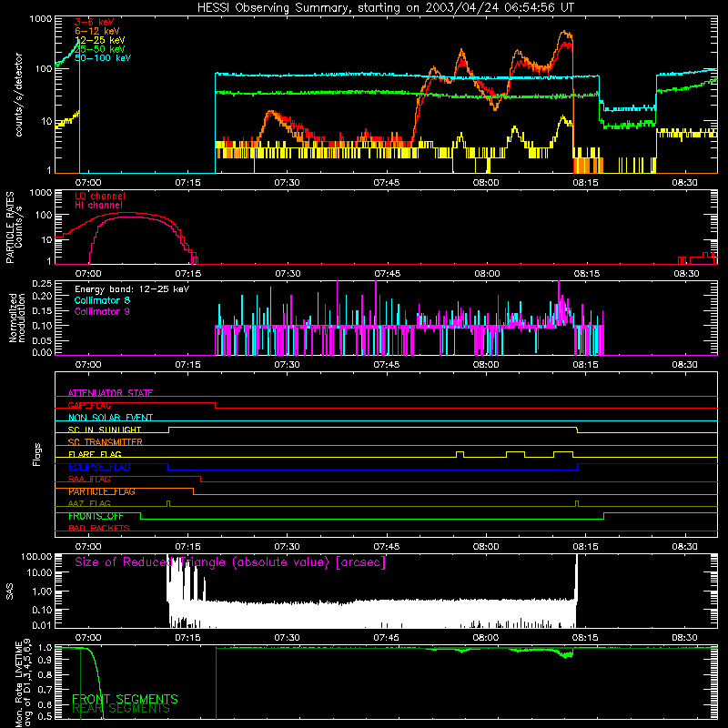
Task: Click the FRONT SEGMENTS legend label
Action: pos(125,699)
